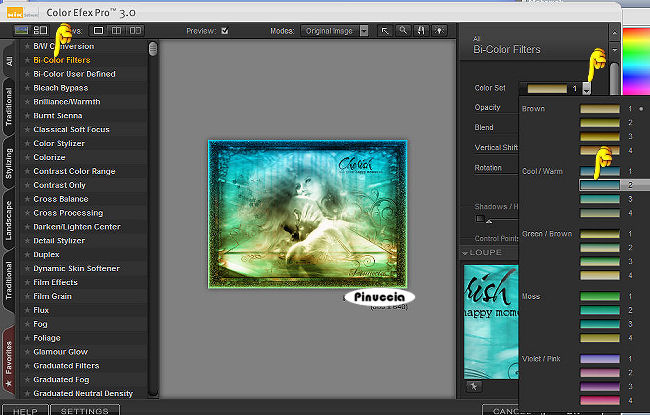Click the background color lightbulb icon
Screen dimensions: 650x415
(439, 31)
